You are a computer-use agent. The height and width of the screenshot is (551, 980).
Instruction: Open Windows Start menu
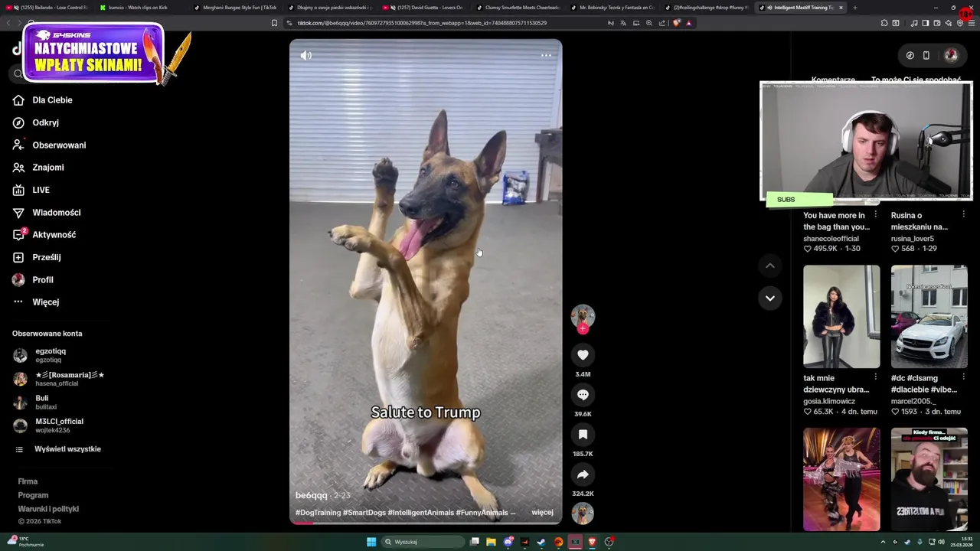[x=371, y=542]
